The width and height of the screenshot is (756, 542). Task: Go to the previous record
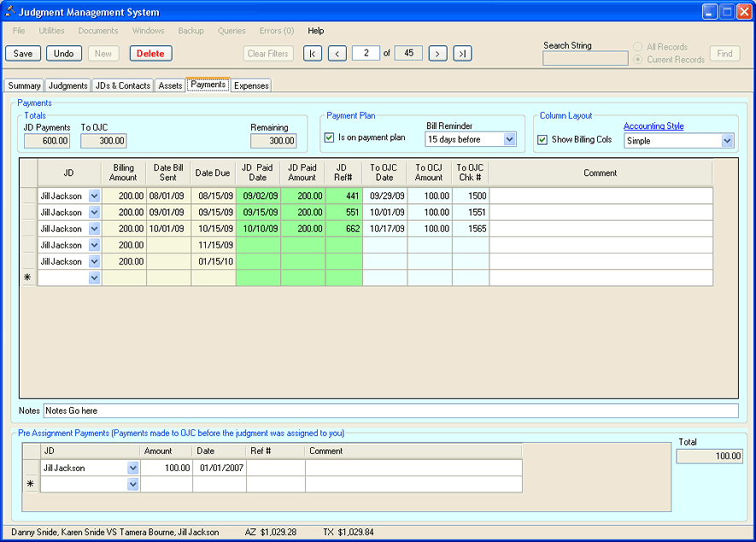pos(337,54)
